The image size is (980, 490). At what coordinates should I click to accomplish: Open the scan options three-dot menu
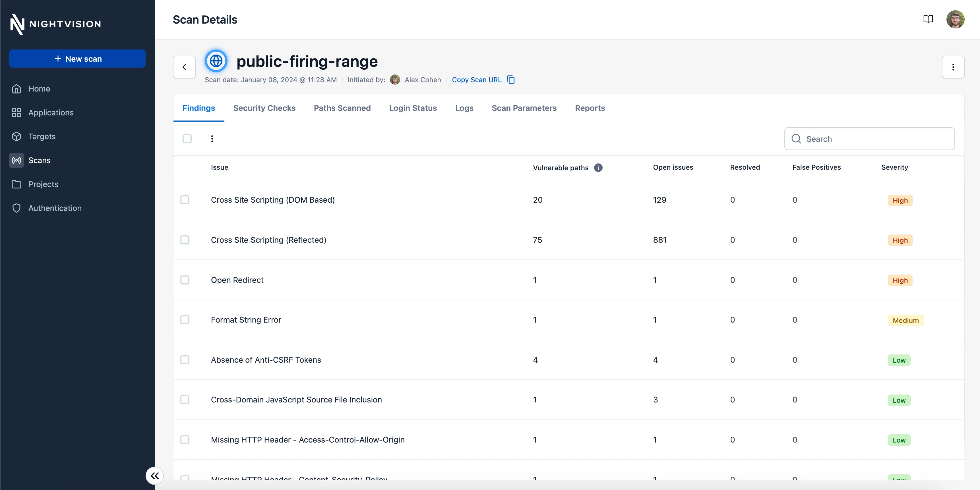(953, 67)
